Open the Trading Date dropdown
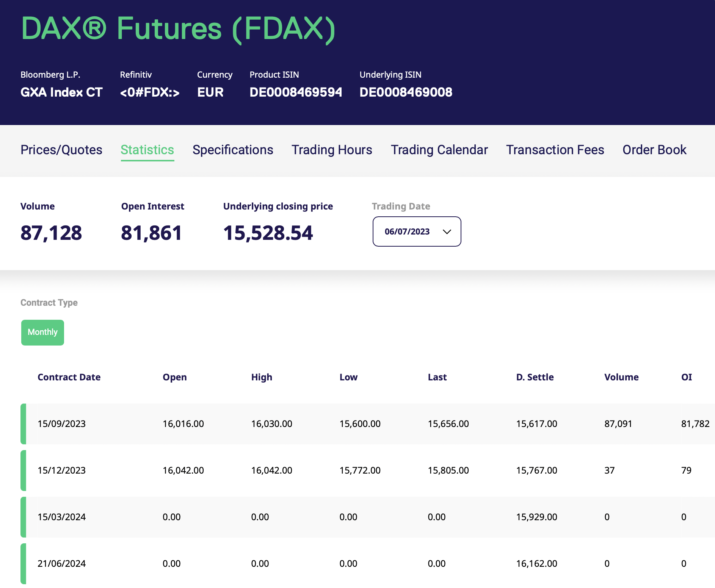 (416, 231)
